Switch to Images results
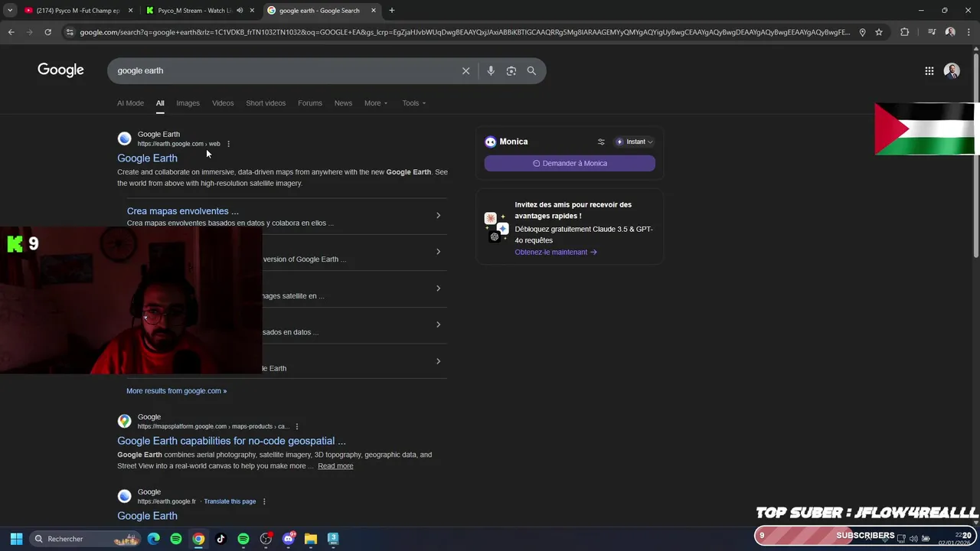The height and width of the screenshot is (551, 980). (x=188, y=103)
